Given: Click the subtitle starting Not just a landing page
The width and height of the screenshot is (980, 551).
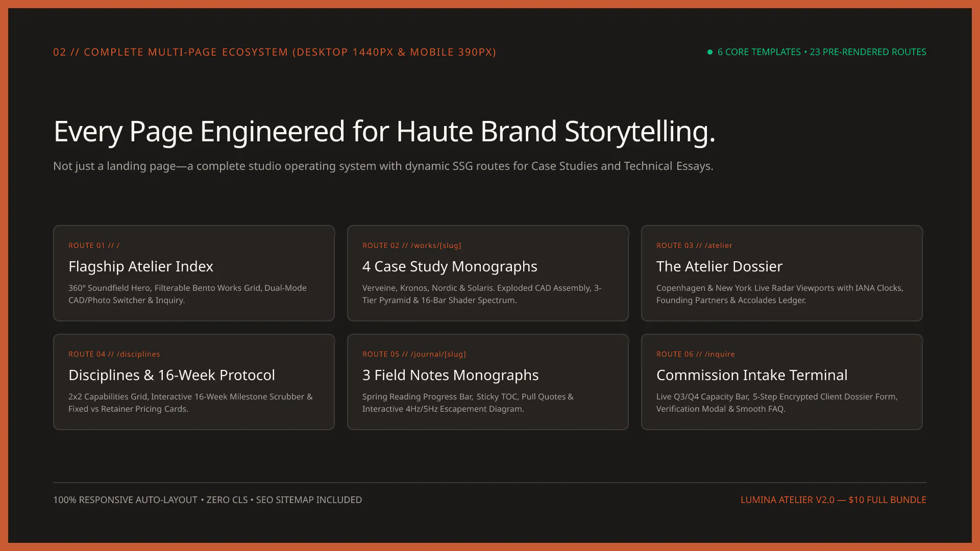Looking at the screenshot, I should tap(383, 166).
